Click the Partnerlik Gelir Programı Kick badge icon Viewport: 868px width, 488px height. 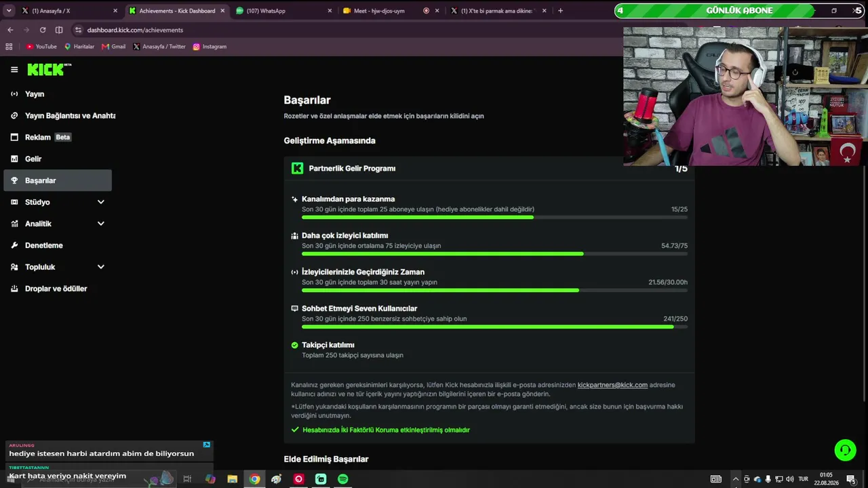(x=297, y=168)
